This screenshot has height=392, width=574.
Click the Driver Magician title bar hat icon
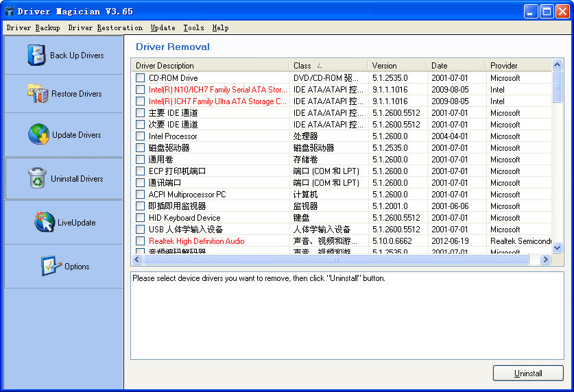(10, 12)
